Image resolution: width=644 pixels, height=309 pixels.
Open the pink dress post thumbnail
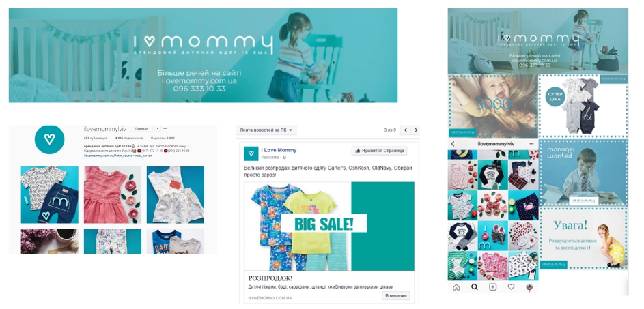113,195
